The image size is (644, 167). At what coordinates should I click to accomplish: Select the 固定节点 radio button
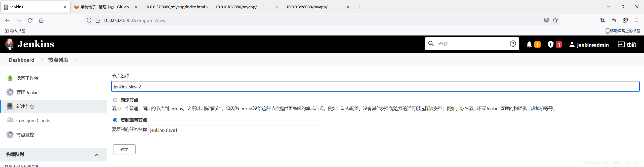pos(115,100)
